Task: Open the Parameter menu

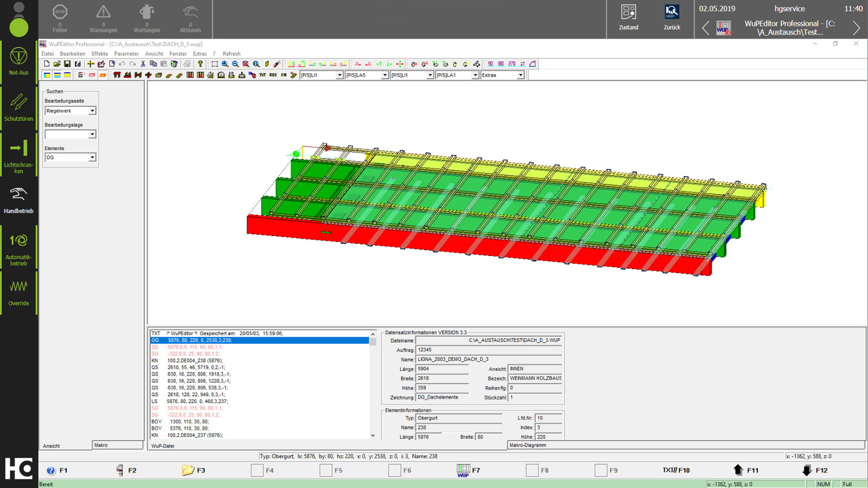Action: [x=126, y=54]
